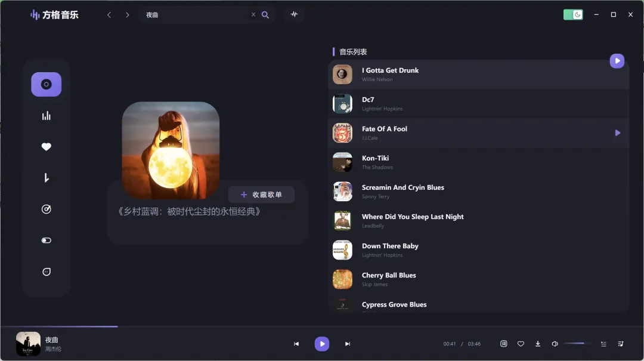Open the Discover page in the sidebar
The image size is (644, 361).
46,84
